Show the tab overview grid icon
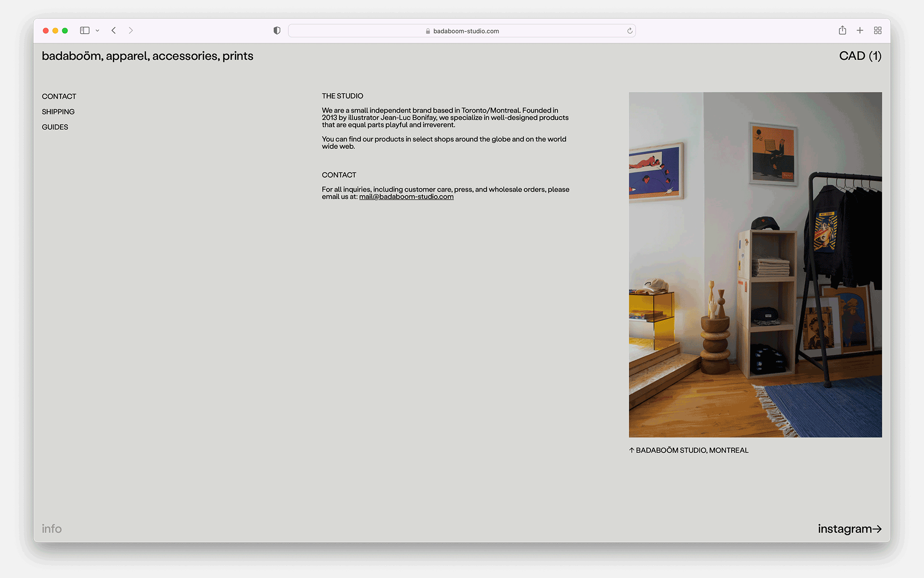 878,31
